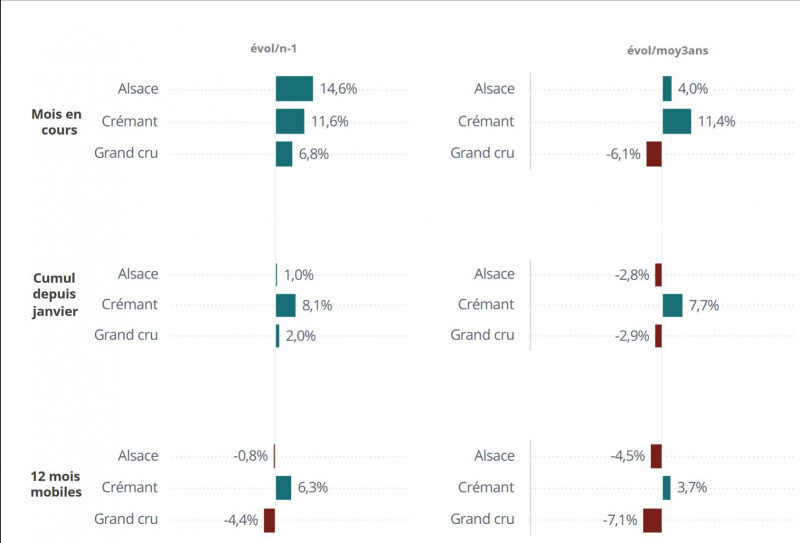The image size is (800, 543).
Task: Select the teal Crémant bar valued 6,3%
Action: pos(283,488)
